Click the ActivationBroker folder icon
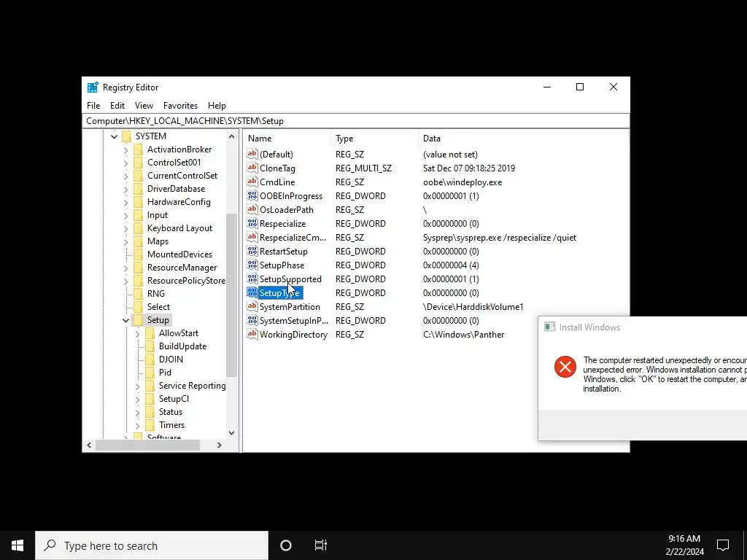This screenshot has height=560, width=747. click(x=138, y=149)
